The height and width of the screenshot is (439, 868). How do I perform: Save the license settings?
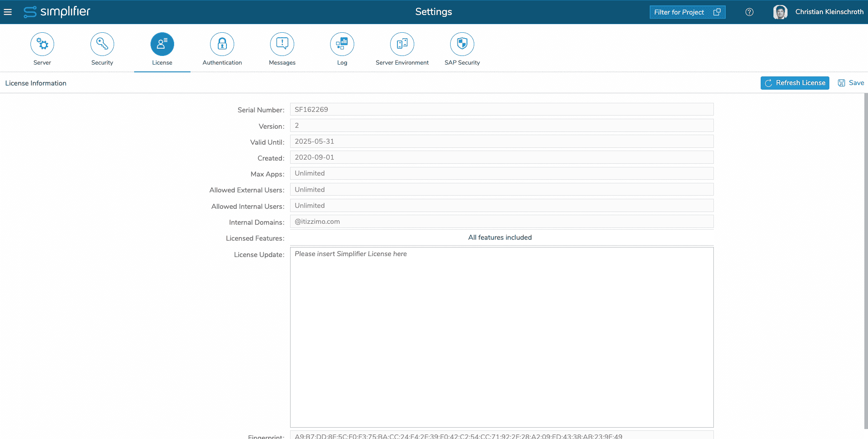coord(851,83)
